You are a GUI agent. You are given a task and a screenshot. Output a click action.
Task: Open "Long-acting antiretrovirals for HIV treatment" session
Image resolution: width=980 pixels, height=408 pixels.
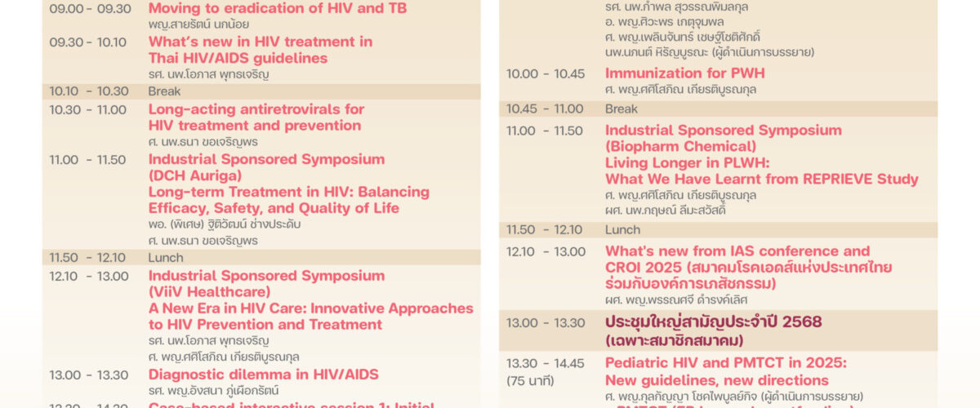[256, 109]
